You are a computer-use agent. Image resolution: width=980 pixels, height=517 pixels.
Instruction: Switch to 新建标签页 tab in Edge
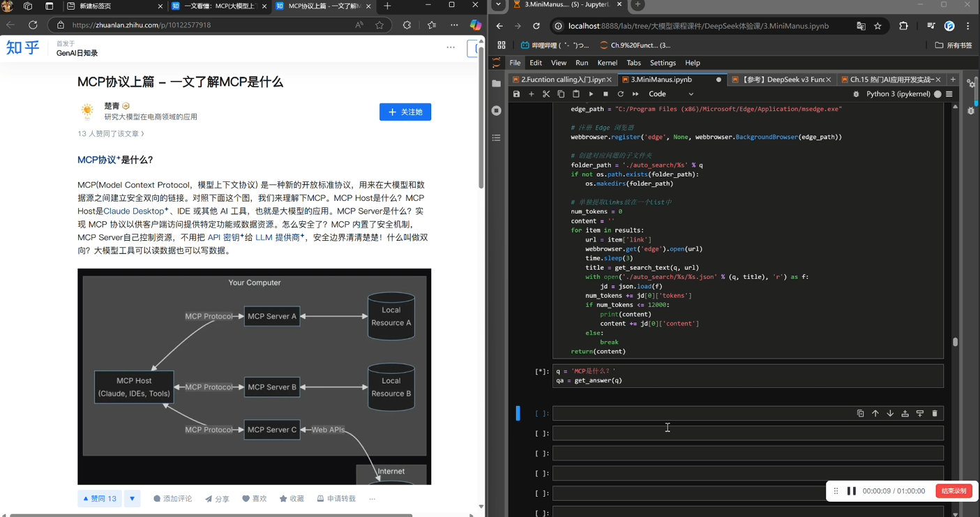coord(115,6)
